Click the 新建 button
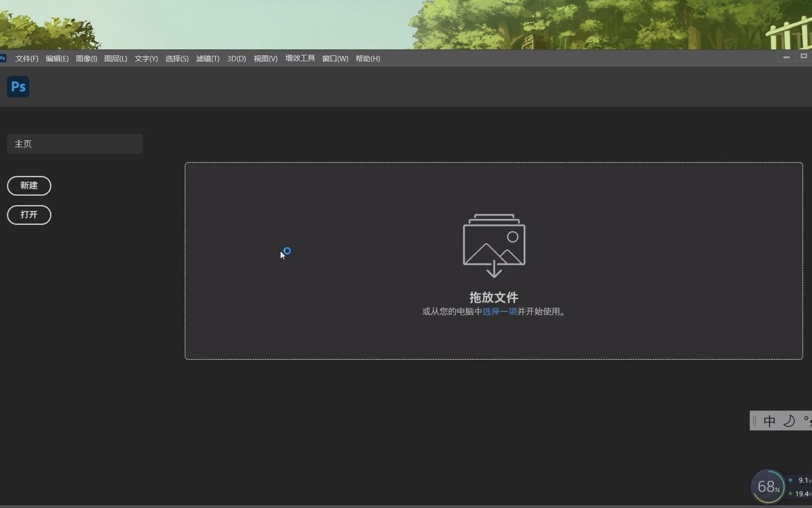This screenshot has width=812, height=508. [29, 186]
